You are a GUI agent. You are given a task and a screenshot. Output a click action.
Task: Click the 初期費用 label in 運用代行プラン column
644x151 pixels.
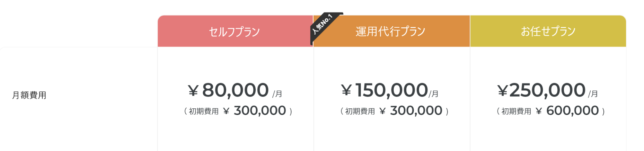360,111
